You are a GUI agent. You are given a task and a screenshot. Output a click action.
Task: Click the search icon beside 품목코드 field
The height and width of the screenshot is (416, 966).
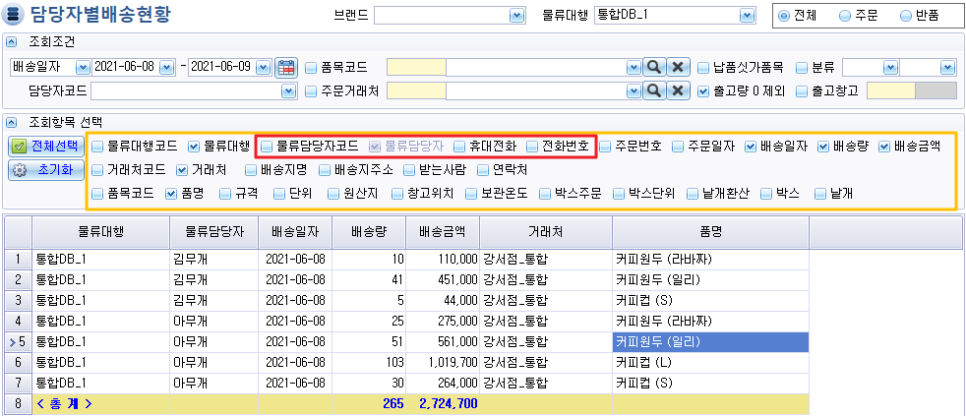coord(654,67)
